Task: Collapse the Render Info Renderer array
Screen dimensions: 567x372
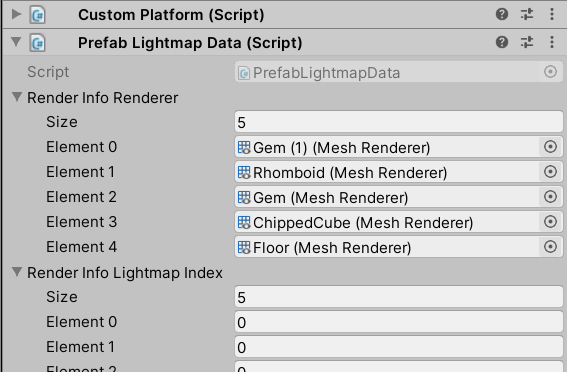Action: 17,97
